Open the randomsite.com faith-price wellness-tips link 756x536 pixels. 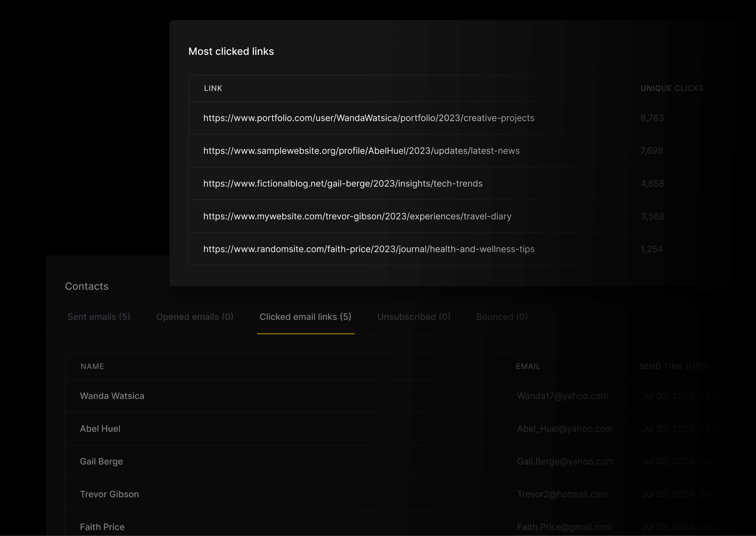click(x=369, y=249)
